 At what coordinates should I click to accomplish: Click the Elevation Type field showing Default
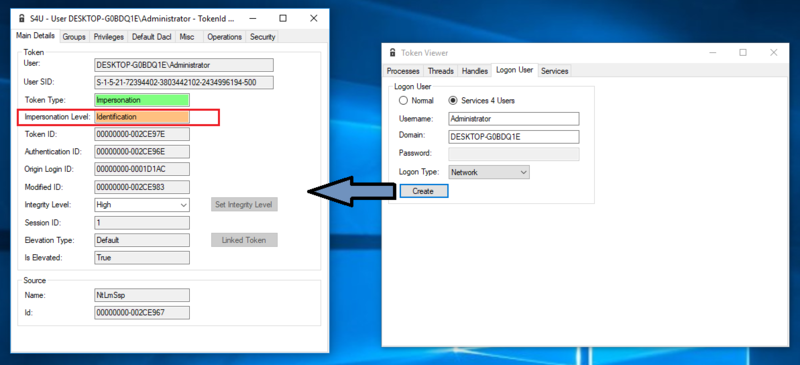coord(142,240)
